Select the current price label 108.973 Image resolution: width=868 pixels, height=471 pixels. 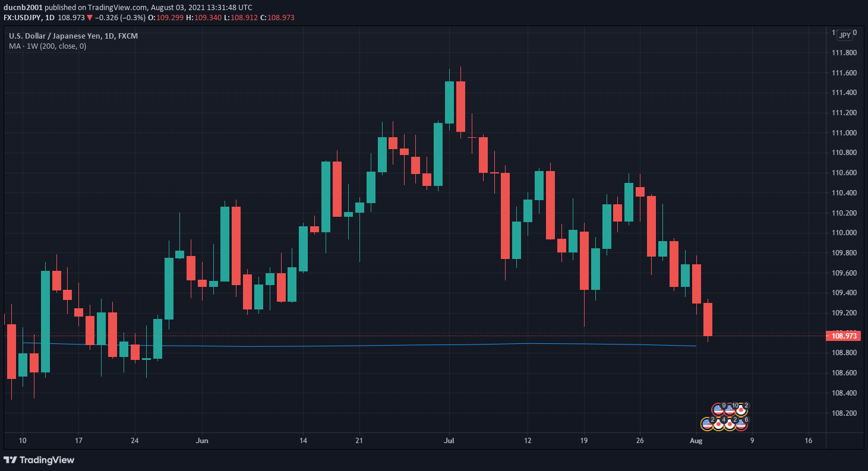844,336
